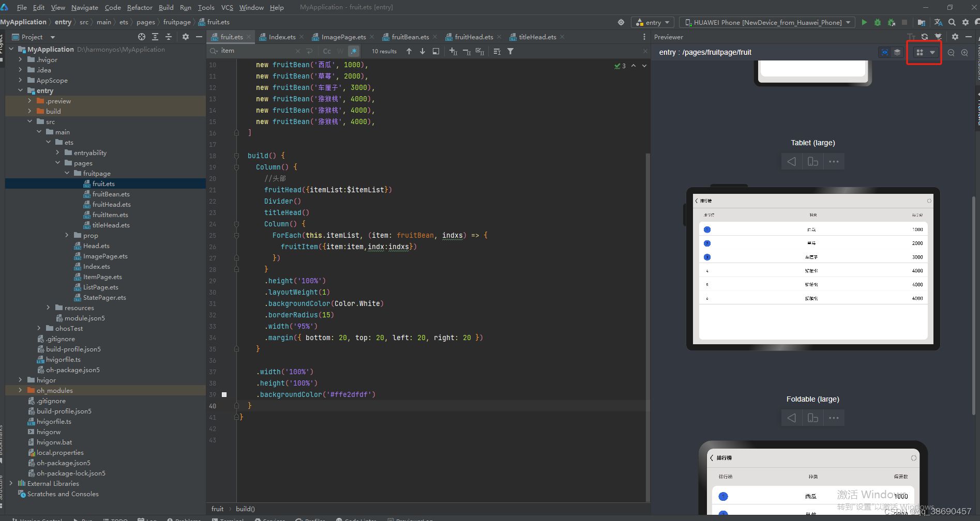Screen dimensions: 980x521
Task: Expand the resources folder
Action: point(48,308)
